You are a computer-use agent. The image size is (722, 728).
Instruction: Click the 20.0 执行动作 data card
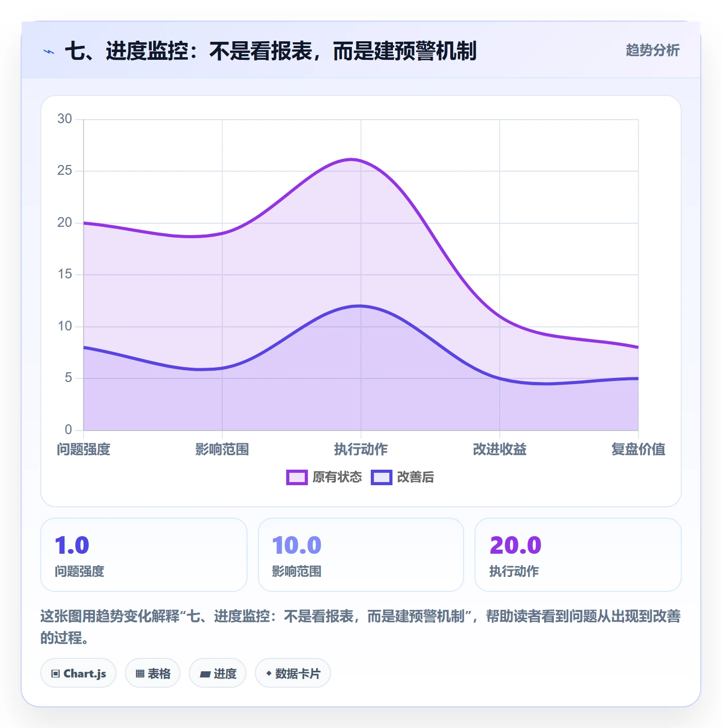(578, 555)
